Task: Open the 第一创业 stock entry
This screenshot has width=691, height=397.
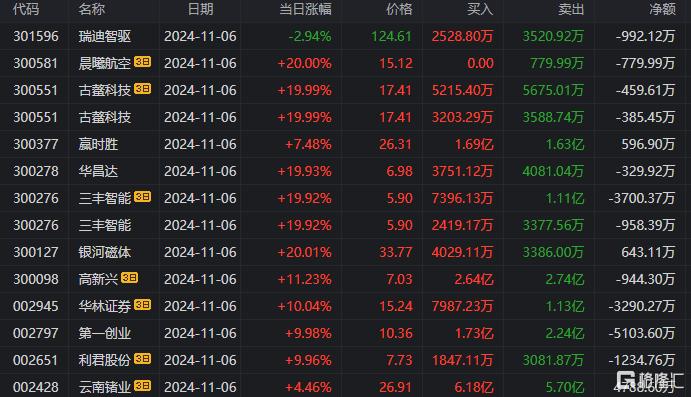Action: click(105, 333)
